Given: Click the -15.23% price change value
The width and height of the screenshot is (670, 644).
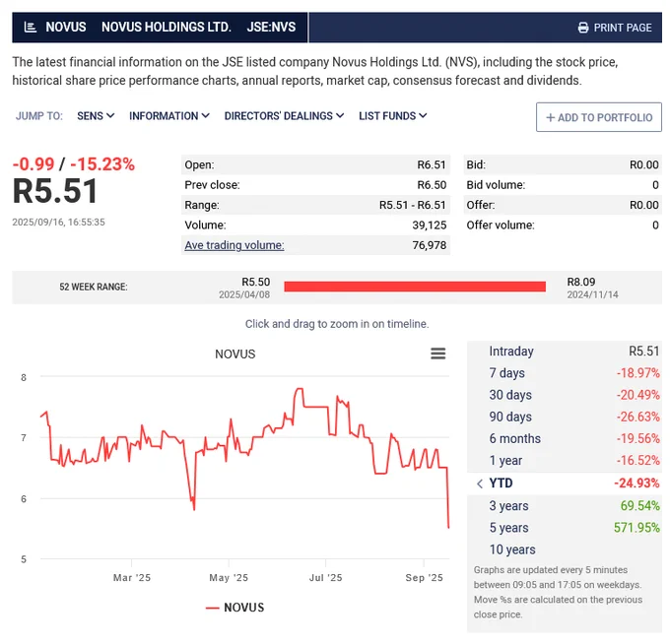Looking at the screenshot, I should (102, 164).
